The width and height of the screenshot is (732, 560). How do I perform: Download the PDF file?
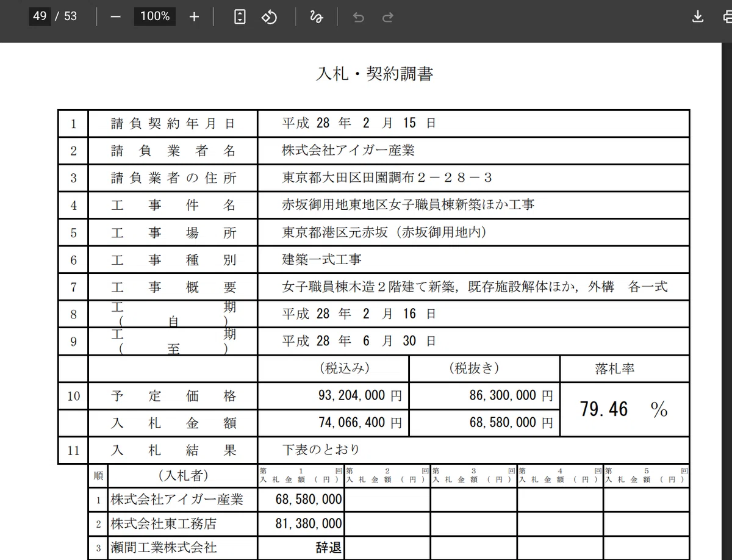698,17
